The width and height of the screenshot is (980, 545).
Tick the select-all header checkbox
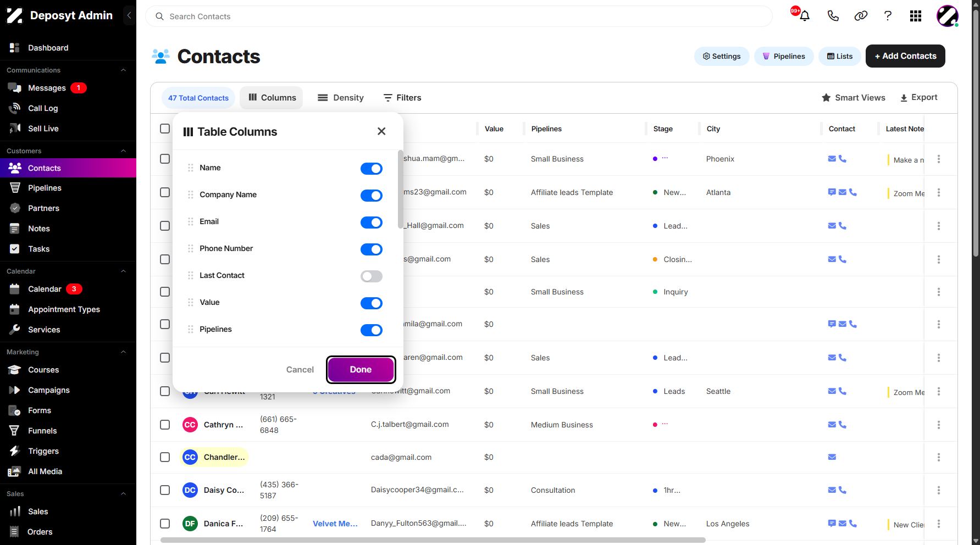click(165, 129)
